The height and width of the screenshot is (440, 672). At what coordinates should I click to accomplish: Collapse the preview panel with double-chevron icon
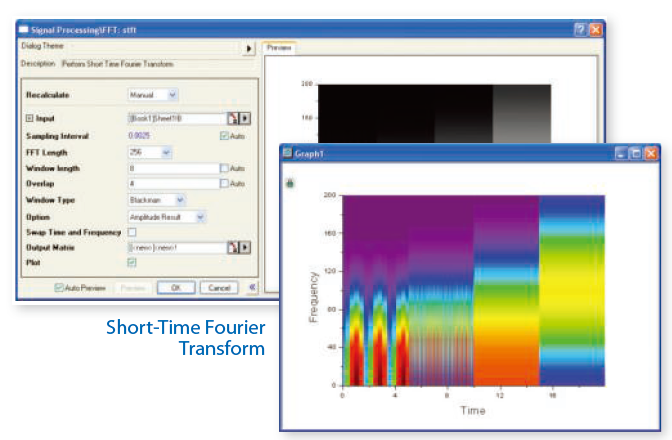click(x=252, y=287)
